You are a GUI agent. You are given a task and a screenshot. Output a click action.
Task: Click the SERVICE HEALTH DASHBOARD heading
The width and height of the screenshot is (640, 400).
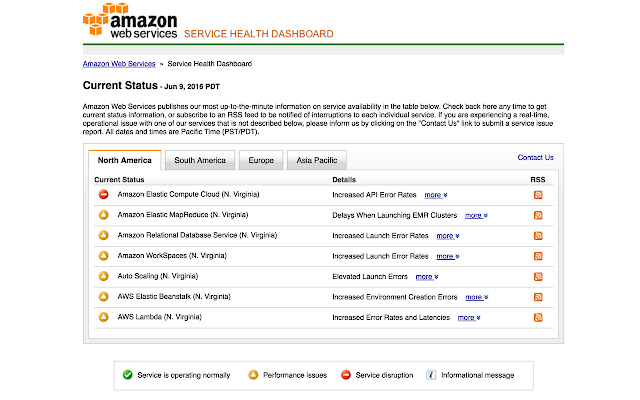tap(259, 34)
